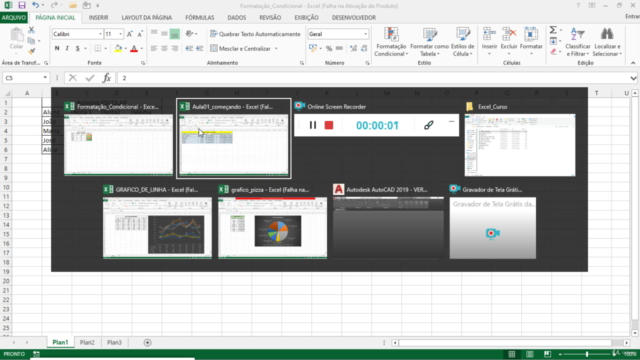Center cell text horizontally

click(x=164, y=48)
